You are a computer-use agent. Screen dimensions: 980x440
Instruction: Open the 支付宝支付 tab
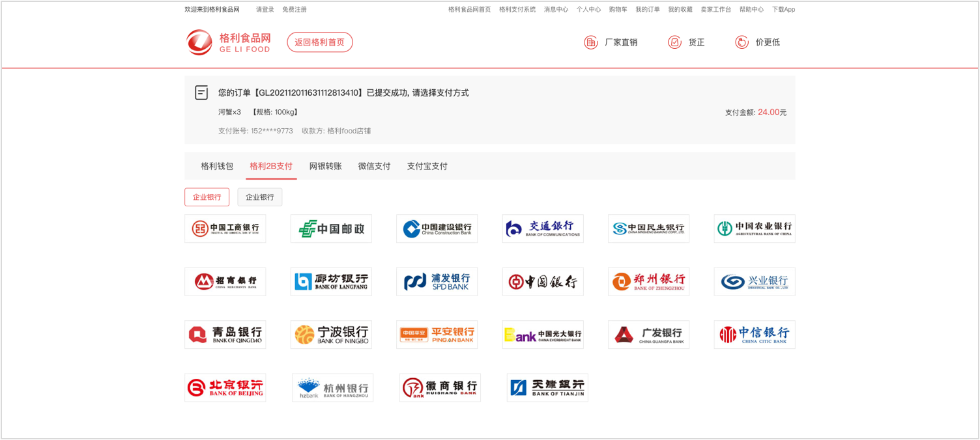coord(427,166)
